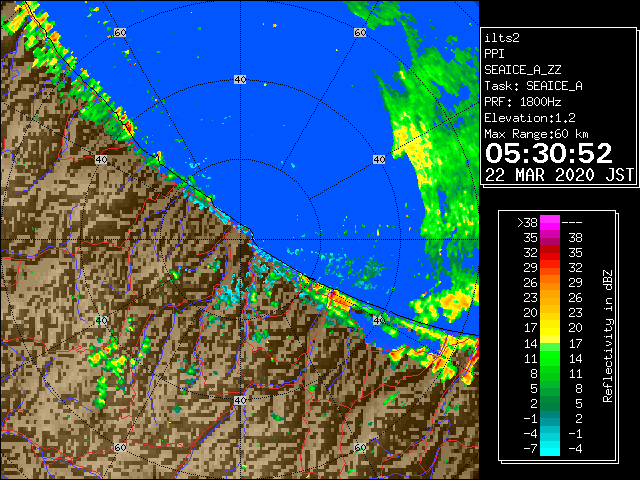This screenshot has width=640, height=480.
Task: Click the timestamp "05:30:52"
Action: click(x=549, y=153)
